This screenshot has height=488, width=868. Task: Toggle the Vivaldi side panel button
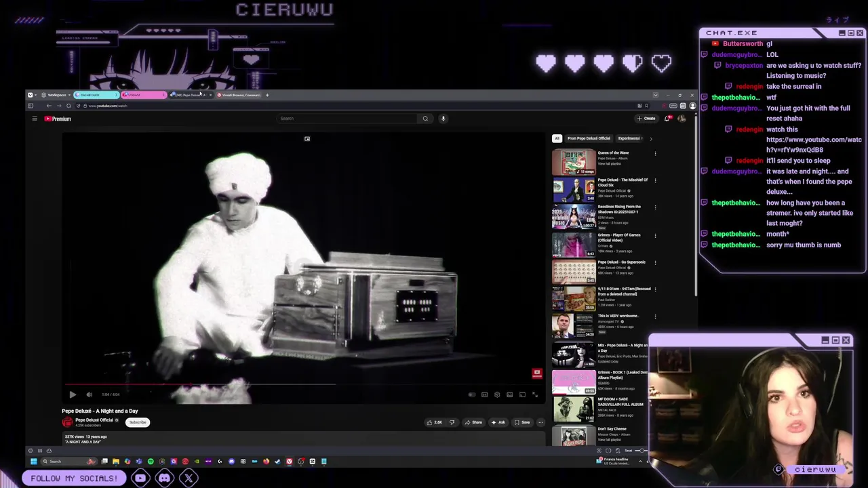31,106
